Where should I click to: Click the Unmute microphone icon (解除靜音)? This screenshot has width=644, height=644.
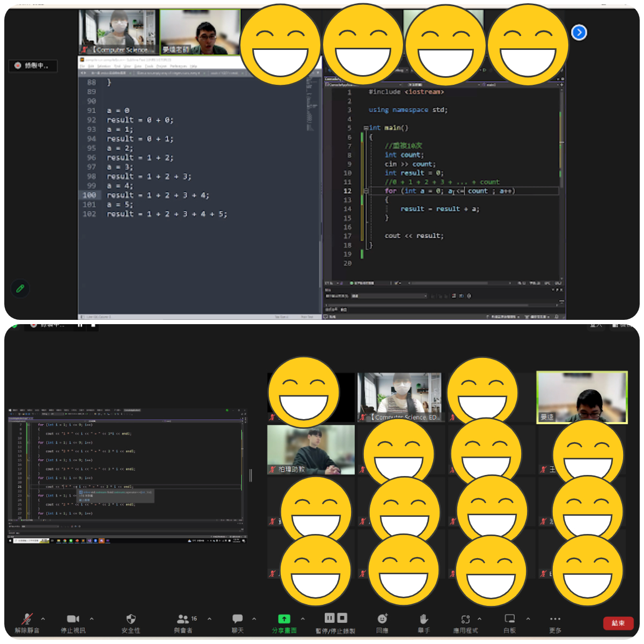[x=27, y=619]
